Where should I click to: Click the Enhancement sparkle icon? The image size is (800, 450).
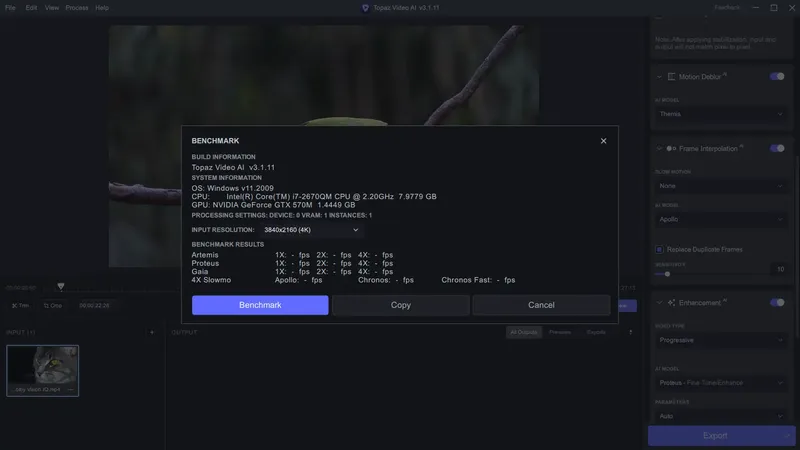pos(671,303)
